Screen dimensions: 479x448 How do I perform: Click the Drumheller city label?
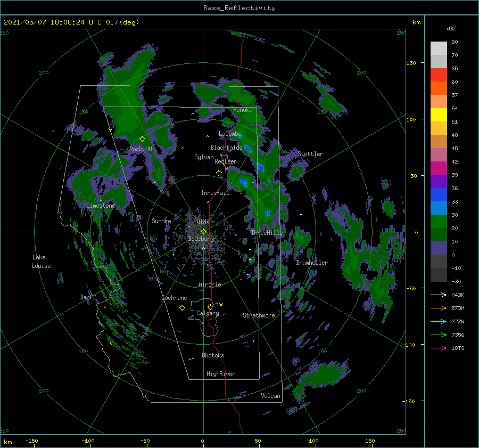[312, 263]
